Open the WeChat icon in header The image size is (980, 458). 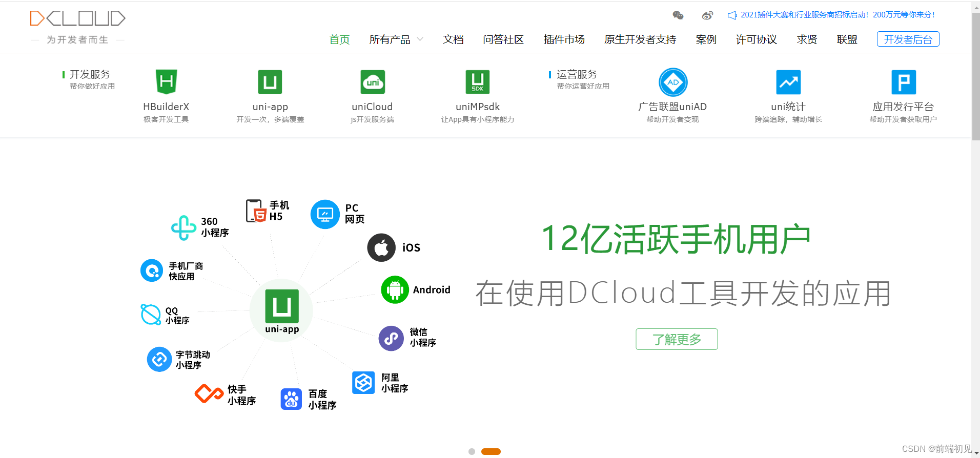coord(678,15)
